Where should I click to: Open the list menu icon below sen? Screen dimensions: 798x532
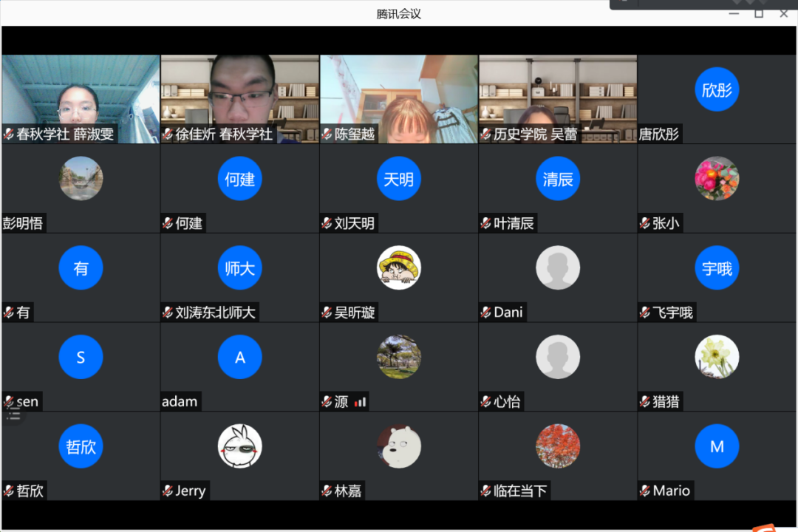click(x=14, y=414)
